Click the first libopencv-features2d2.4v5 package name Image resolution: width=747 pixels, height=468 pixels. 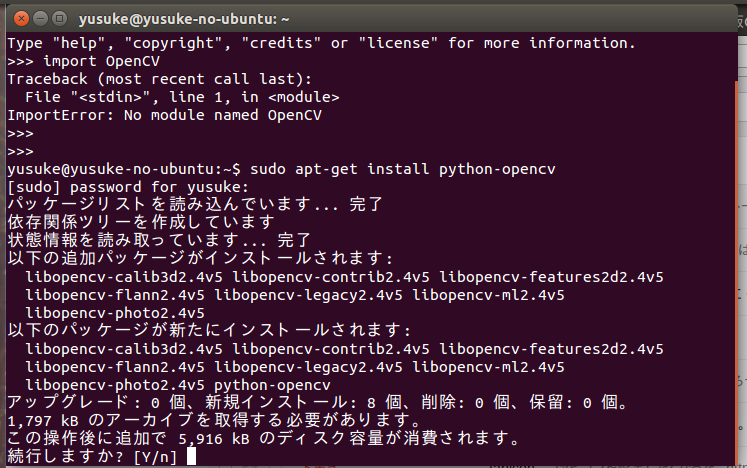coord(551,277)
